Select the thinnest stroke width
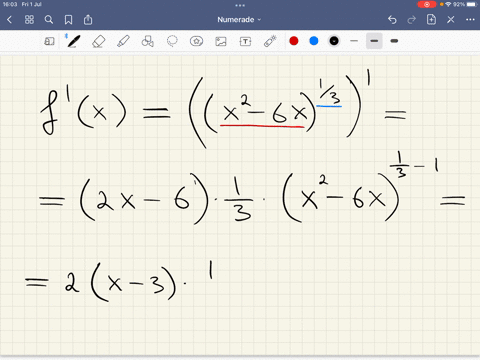The height and width of the screenshot is (360, 480). (x=354, y=41)
